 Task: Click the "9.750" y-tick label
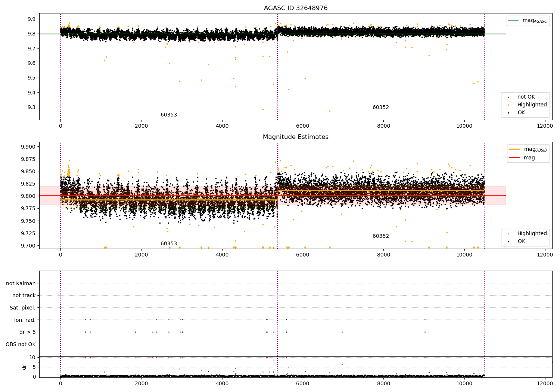click(28, 221)
